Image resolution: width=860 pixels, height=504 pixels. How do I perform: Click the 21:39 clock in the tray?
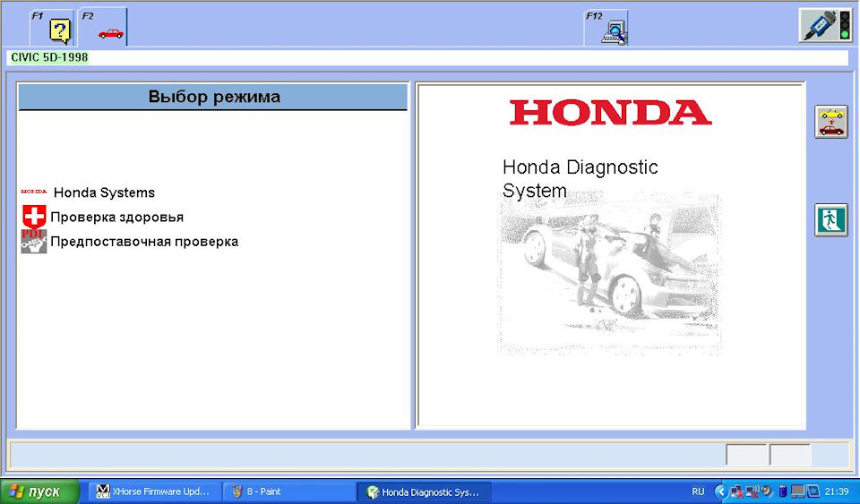pos(837,492)
